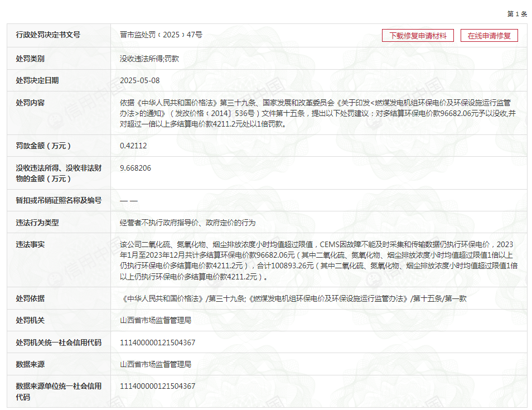The width and height of the screenshot is (532, 410).
Task: Click the 行政处罚决定书文号 label
Action: tap(48, 35)
